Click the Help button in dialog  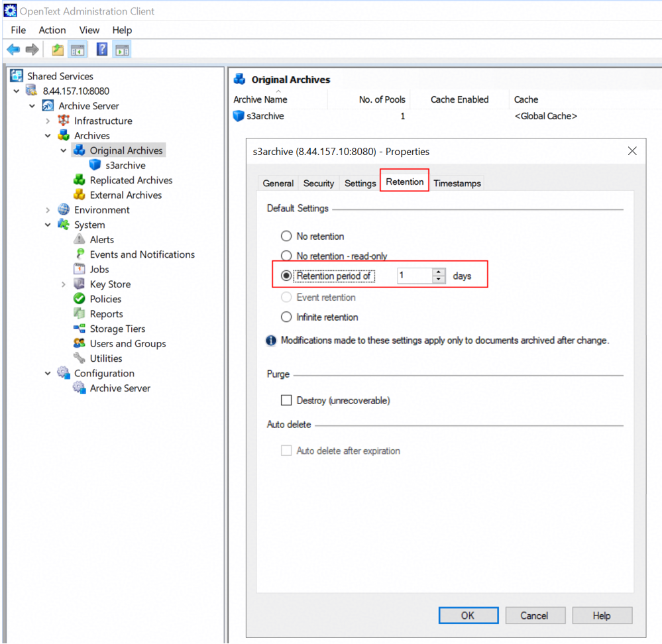(602, 616)
